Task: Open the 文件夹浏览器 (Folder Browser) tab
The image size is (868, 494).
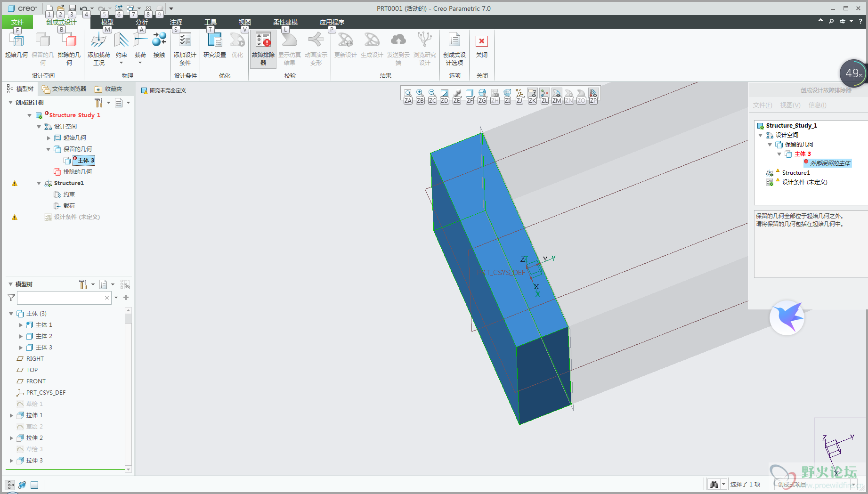Action: click(64, 89)
